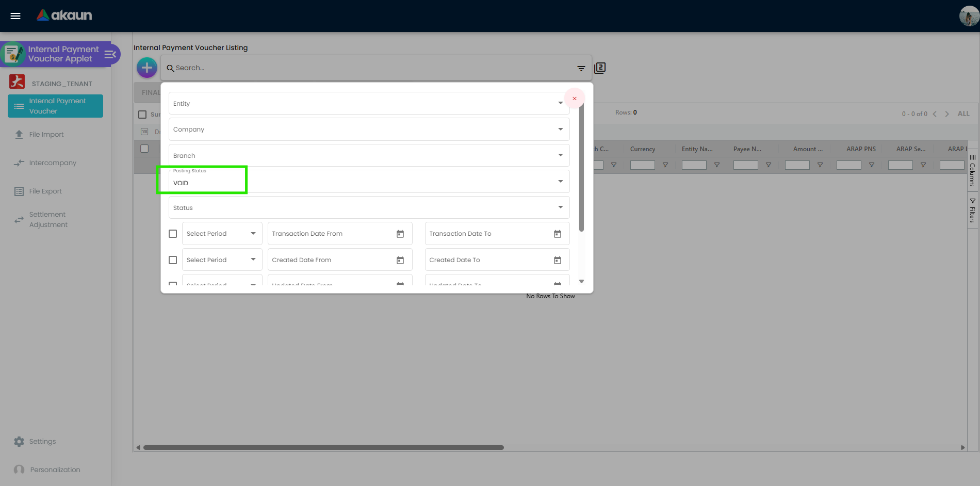The height and width of the screenshot is (486, 980).
Task: Open Created Date To calendar picker
Action: tap(557, 260)
